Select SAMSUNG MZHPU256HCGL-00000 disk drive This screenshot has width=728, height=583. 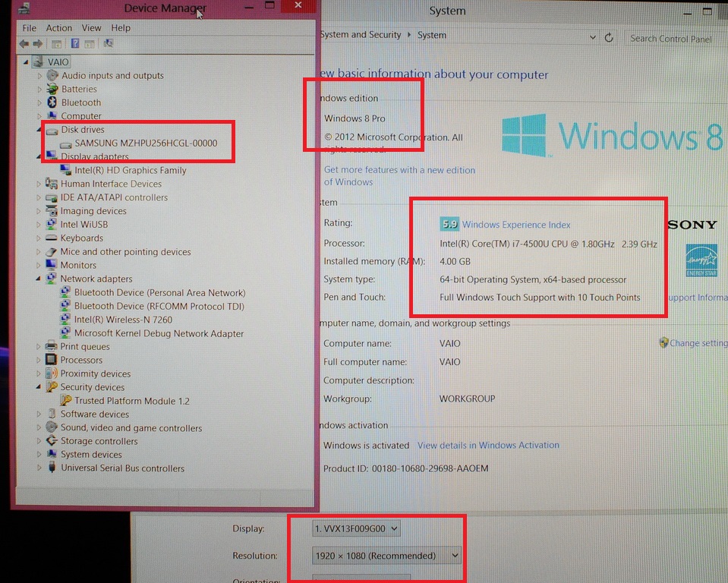pos(146,143)
